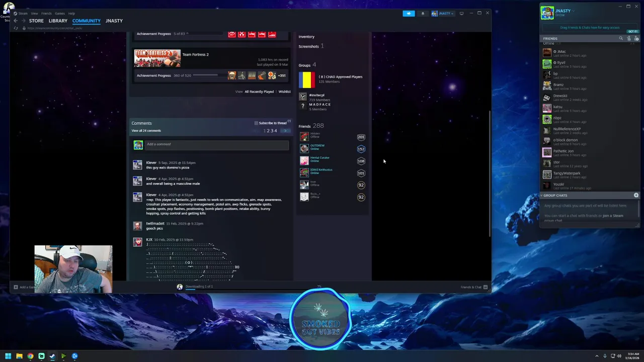Open the Wishlist link
The height and width of the screenshot is (362, 644).
click(x=284, y=92)
